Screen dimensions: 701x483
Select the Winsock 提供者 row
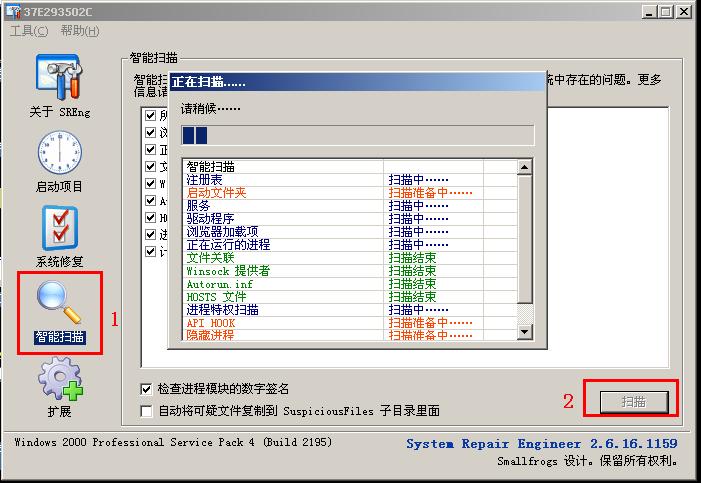pyautogui.click(x=350, y=271)
